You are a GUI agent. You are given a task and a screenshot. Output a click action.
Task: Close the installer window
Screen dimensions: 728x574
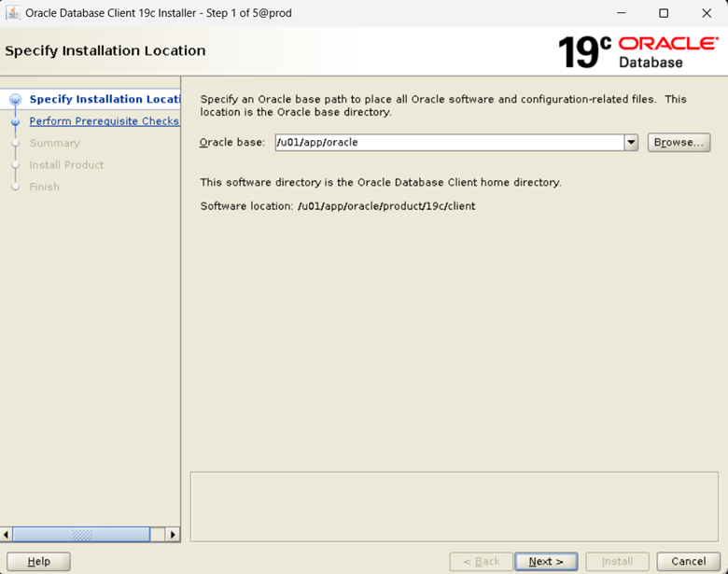click(x=707, y=13)
